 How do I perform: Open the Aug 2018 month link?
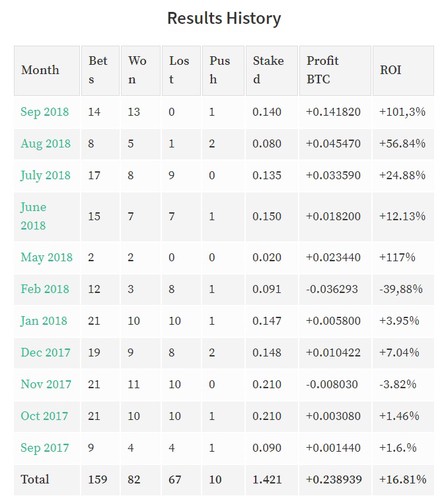(46, 144)
